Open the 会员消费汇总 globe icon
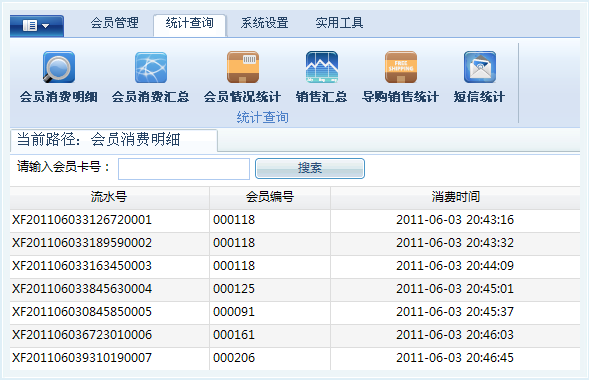Image resolution: width=589 pixels, height=380 pixels. coord(151,67)
